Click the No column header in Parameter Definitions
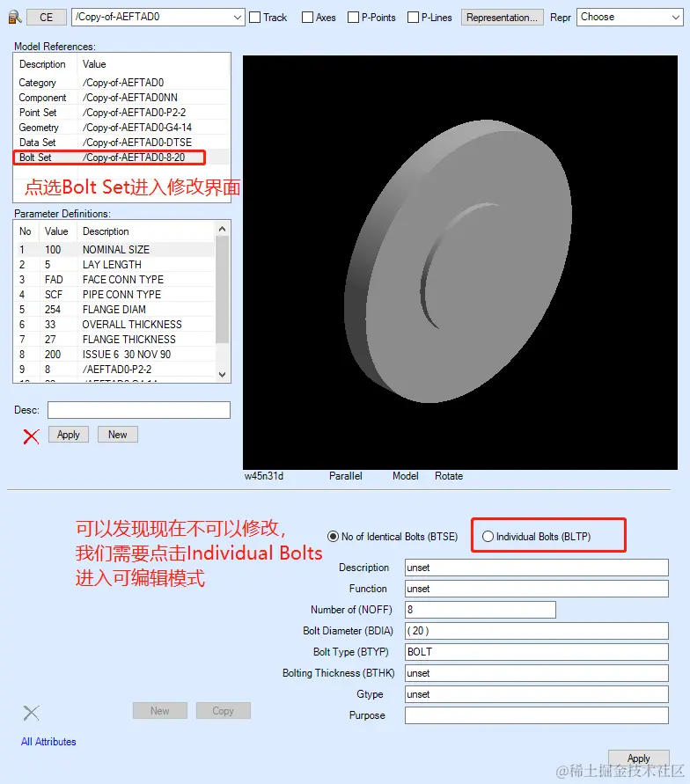 (25, 231)
